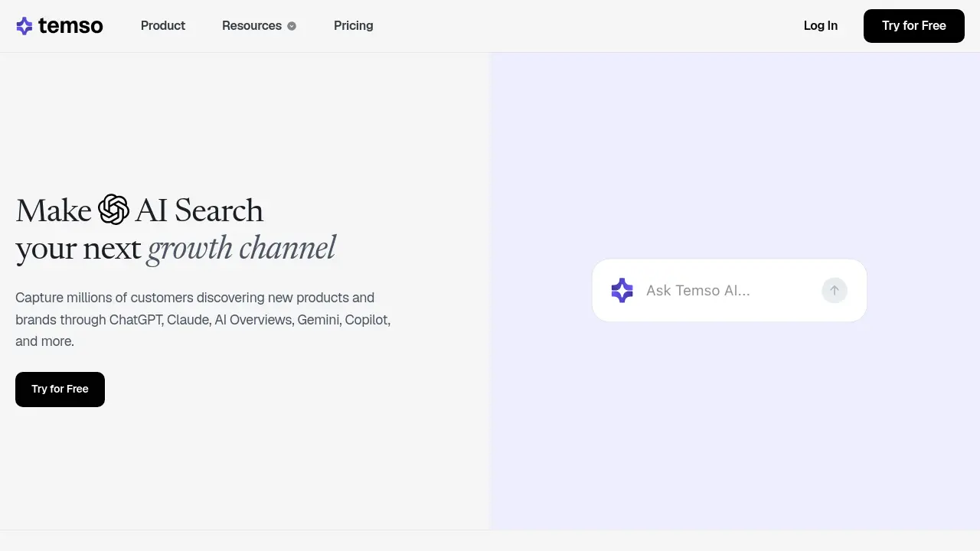Viewport: 980px width, 551px height.
Task: Click the temso wordmark in the header
Action: (x=70, y=26)
